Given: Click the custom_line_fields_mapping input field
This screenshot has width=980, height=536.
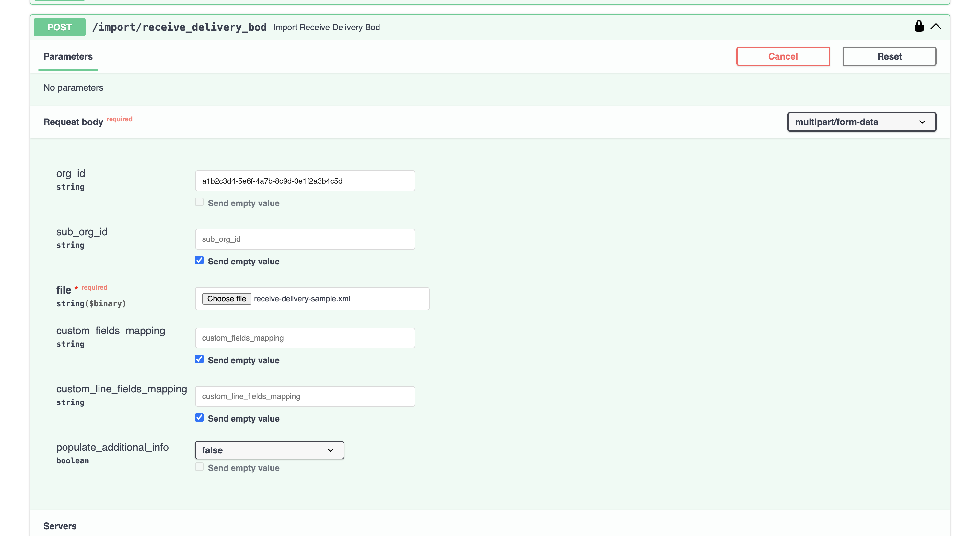Looking at the screenshot, I should pos(305,396).
